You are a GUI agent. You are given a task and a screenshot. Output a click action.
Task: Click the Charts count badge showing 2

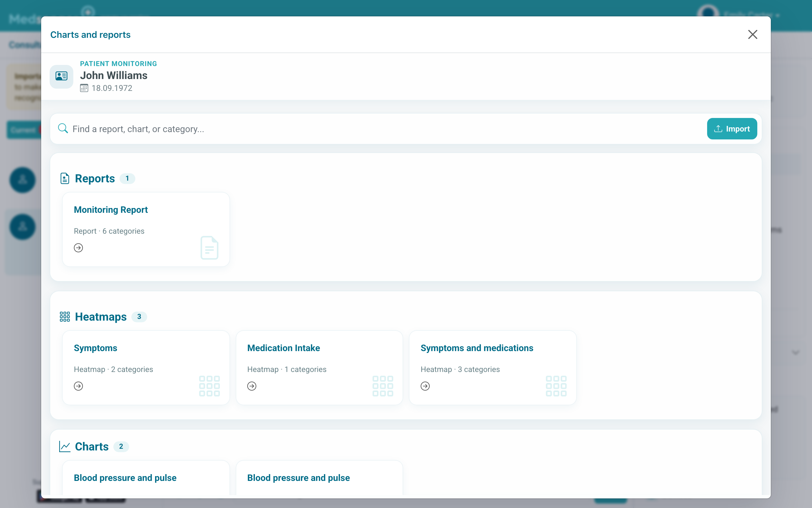tap(121, 446)
